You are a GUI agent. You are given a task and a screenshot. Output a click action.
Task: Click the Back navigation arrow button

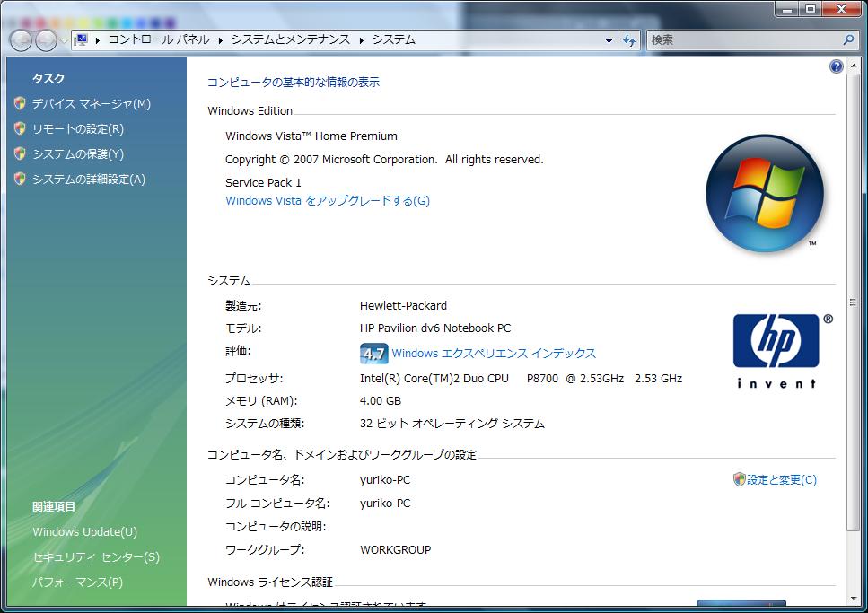pos(21,40)
